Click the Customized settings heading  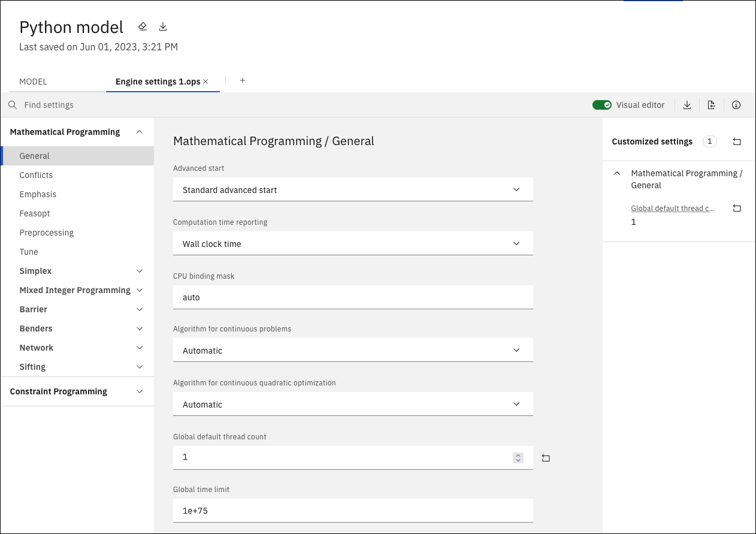[x=652, y=142]
